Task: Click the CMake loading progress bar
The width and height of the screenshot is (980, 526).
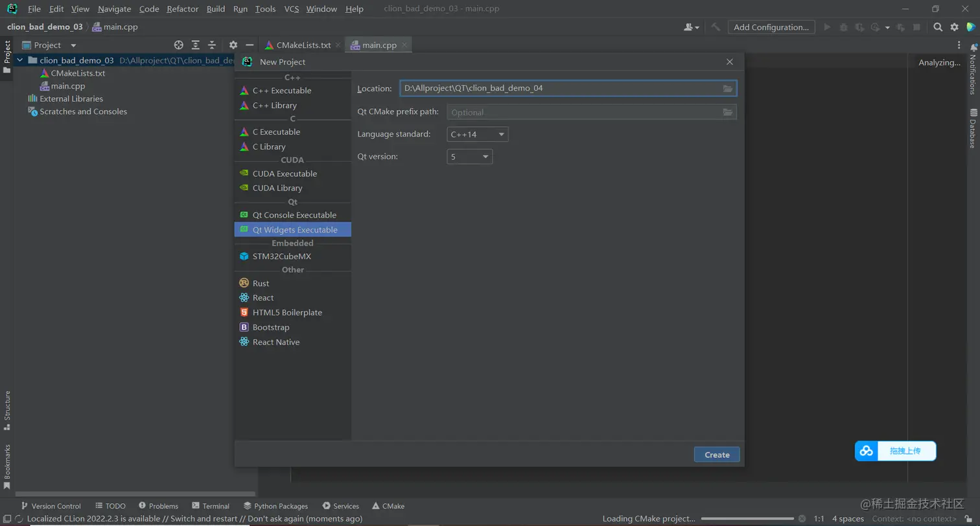Action: 749,519
